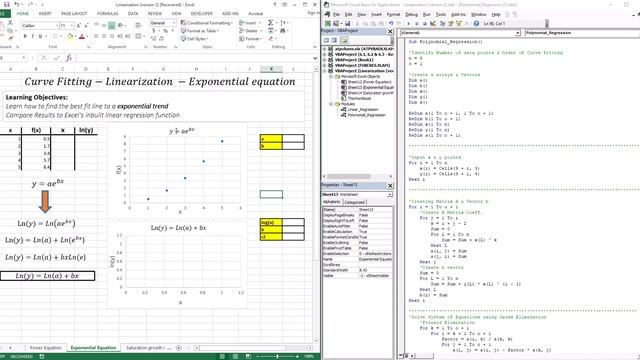Click the Delete cells button in Cells group
This screenshot has width=640, height=360.
tap(250, 31)
